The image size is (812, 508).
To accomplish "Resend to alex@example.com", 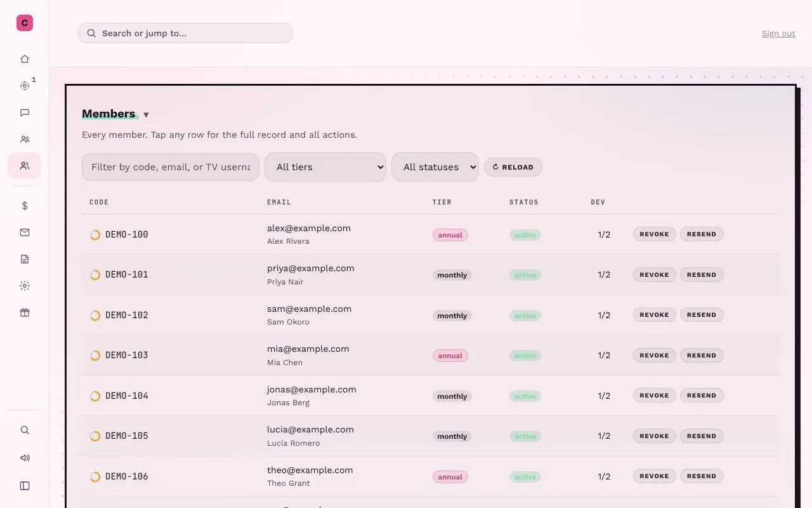I will (702, 234).
